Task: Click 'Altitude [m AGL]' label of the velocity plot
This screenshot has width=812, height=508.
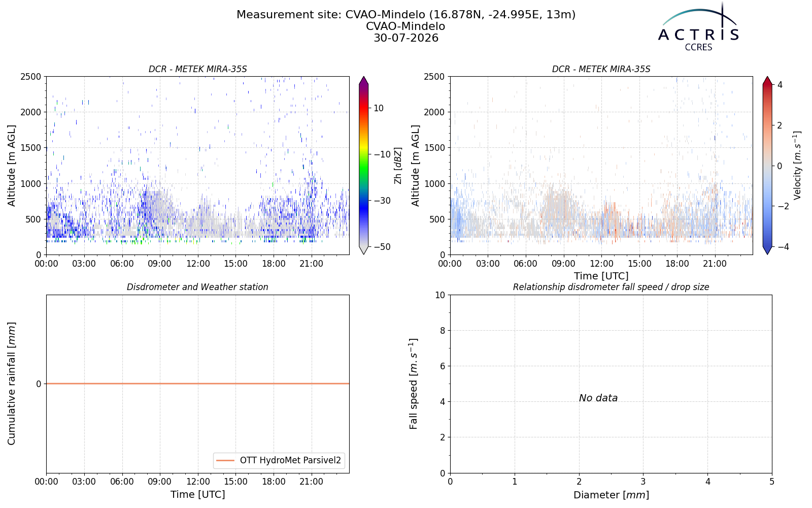Action: coord(416,166)
